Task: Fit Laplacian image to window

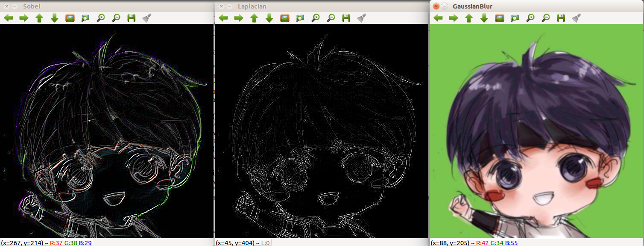Action: [x=300, y=18]
